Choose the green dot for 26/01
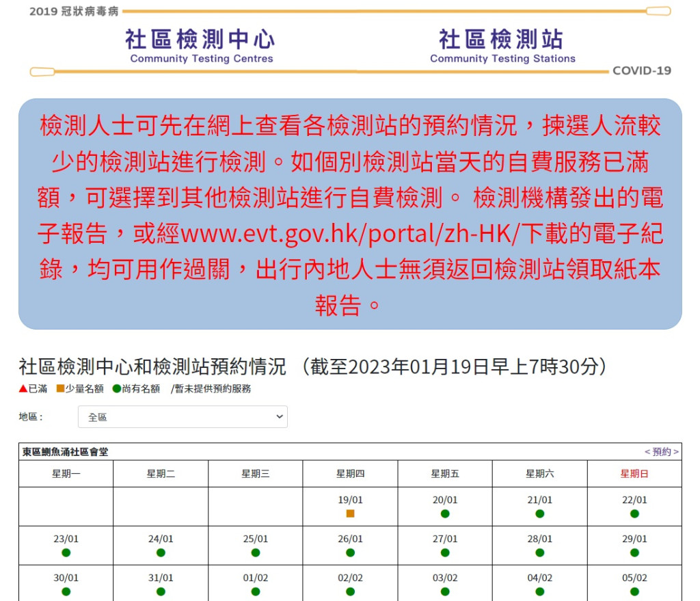This screenshot has width=700, height=601. [350, 552]
